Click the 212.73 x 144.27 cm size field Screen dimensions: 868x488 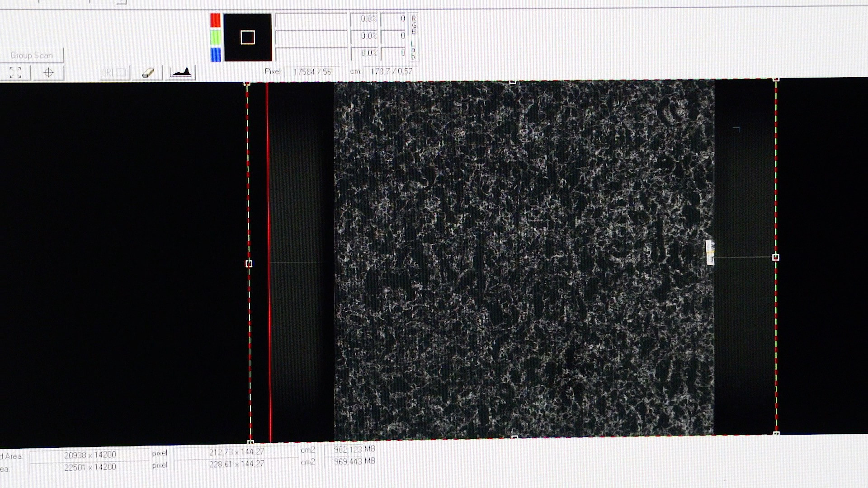point(236,452)
